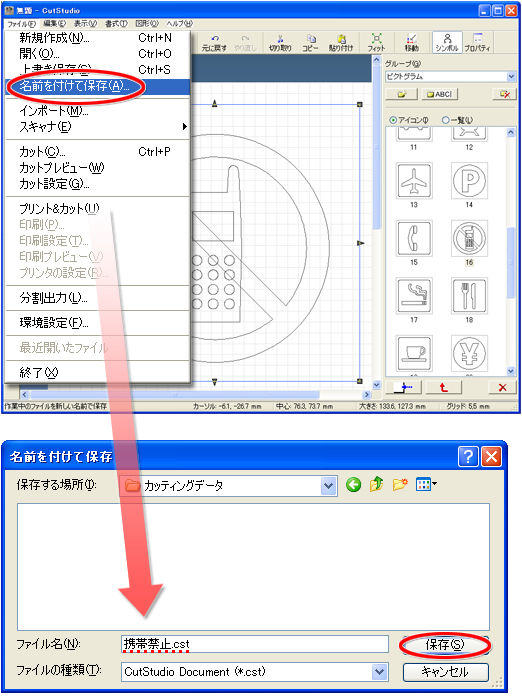The width and height of the screenshot is (522, 696).
Task: Click the green back arrow in save dialog
Action: pyautogui.click(x=354, y=484)
